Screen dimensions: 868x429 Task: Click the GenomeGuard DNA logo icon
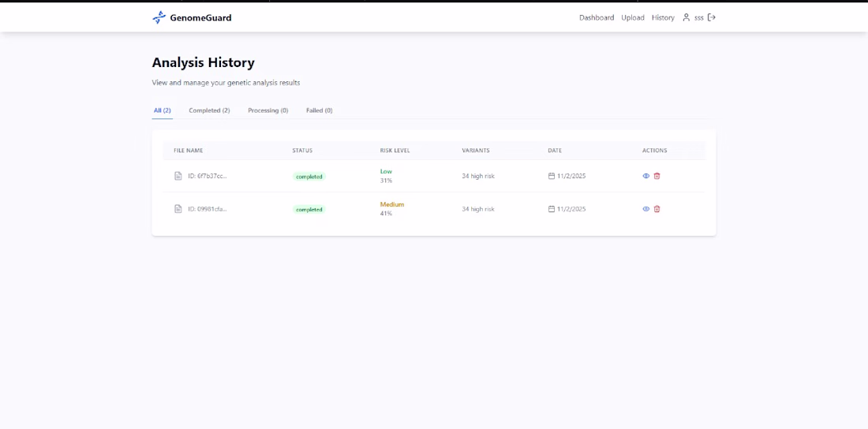(159, 17)
